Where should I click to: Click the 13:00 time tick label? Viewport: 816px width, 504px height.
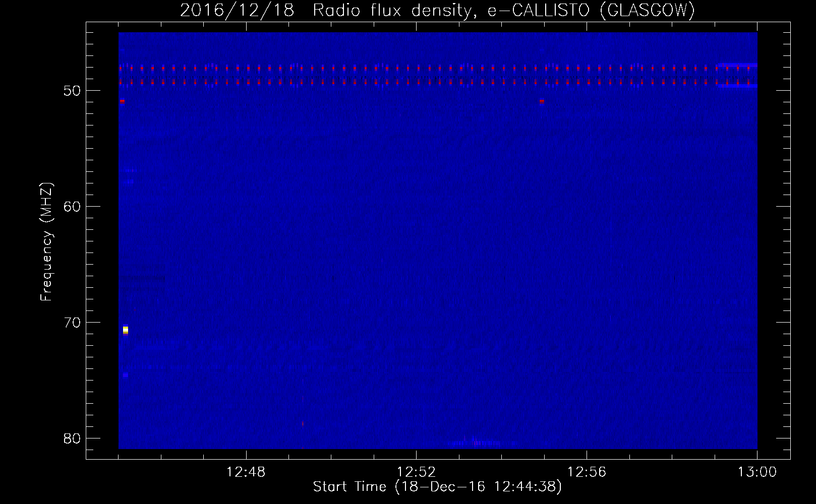coord(757,472)
